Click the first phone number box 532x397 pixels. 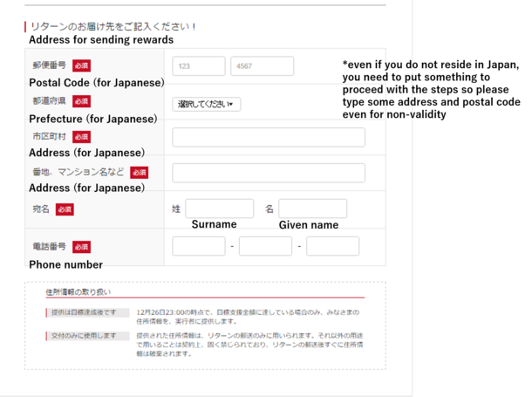click(x=199, y=246)
